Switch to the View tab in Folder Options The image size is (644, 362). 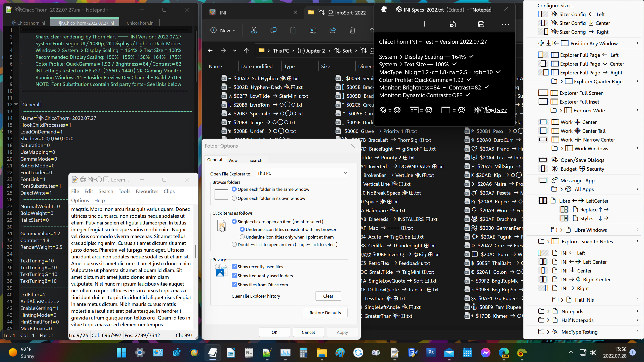click(233, 160)
